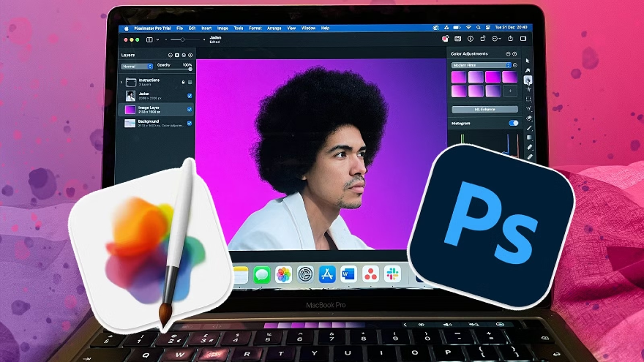The image size is (644, 362).
Task: Select the Effects sparkle tool
Action: [x=528, y=89]
